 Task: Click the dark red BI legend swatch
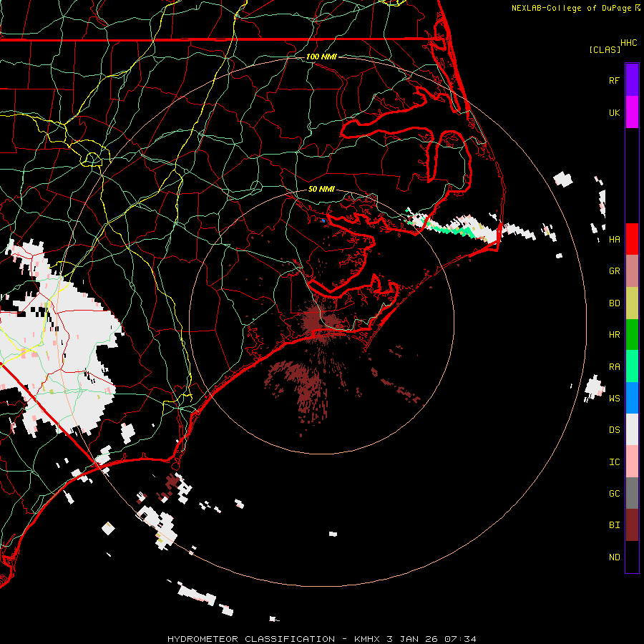pyautogui.click(x=632, y=525)
